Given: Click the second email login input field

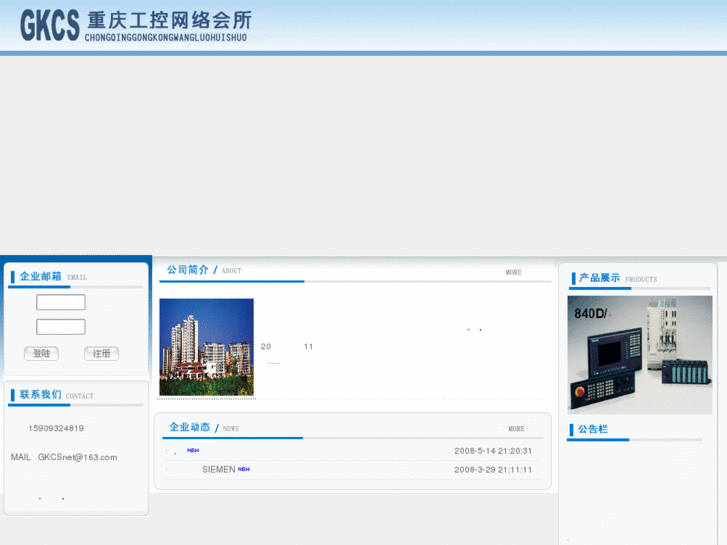Looking at the screenshot, I should 61,327.
